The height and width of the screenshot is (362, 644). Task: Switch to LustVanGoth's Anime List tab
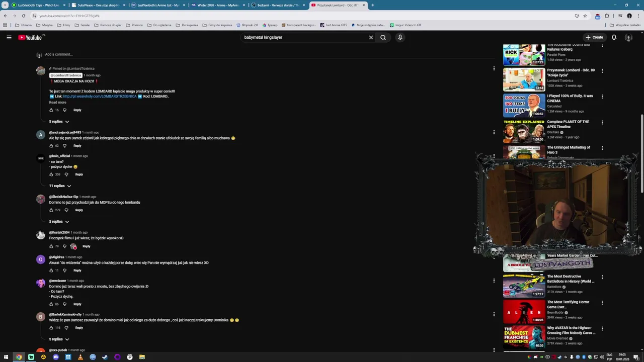pyautogui.click(x=157, y=5)
